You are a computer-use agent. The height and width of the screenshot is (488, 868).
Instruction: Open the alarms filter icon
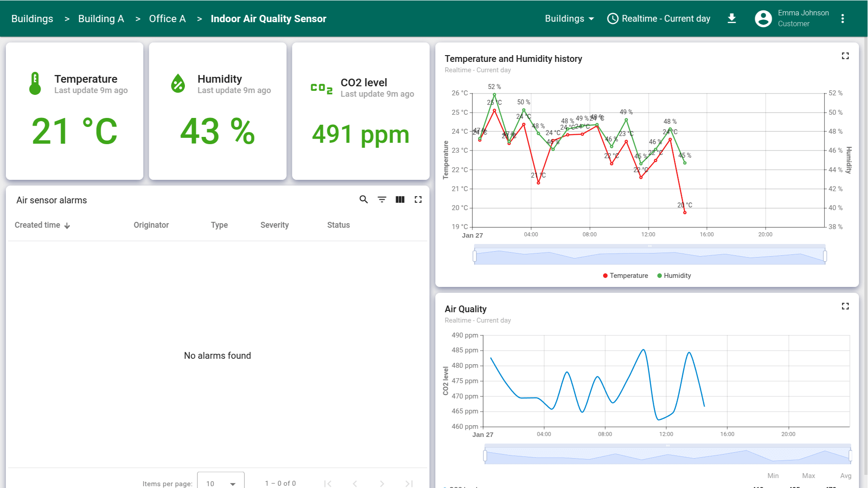(382, 200)
